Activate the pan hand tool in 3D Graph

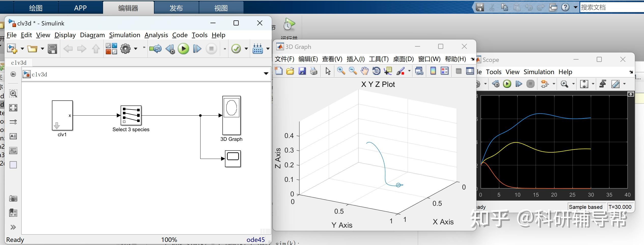[365, 71]
